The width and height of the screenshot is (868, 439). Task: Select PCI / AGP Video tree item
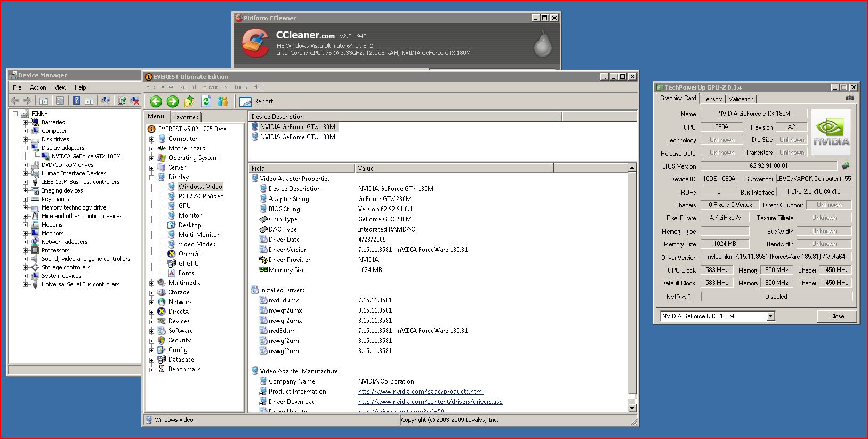[x=201, y=196]
